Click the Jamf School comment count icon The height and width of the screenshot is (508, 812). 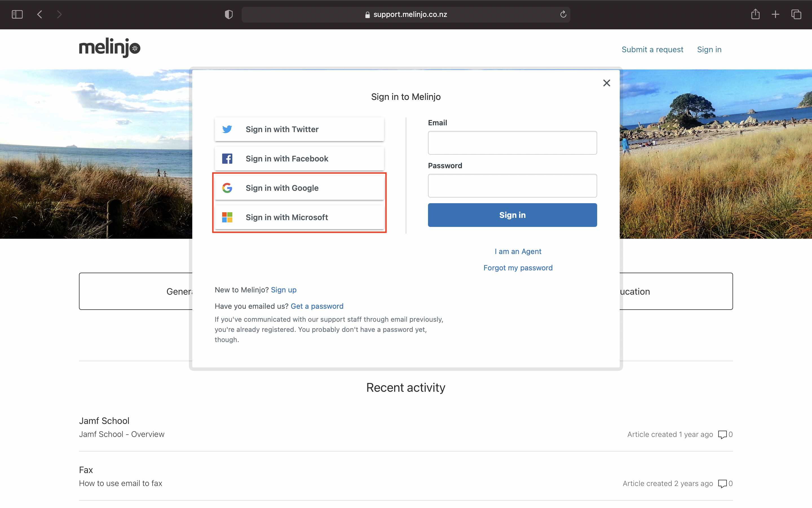(722, 434)
